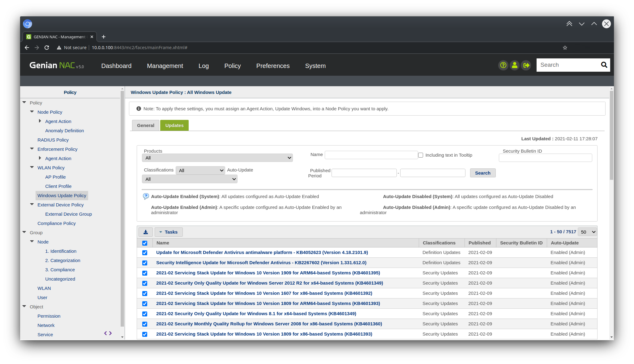Image resolution: width=634 pixels, height=364 pixels.
Task: Open Compliance Policy in sidebar
Action: pyautogui.click(x=57, y=223)
